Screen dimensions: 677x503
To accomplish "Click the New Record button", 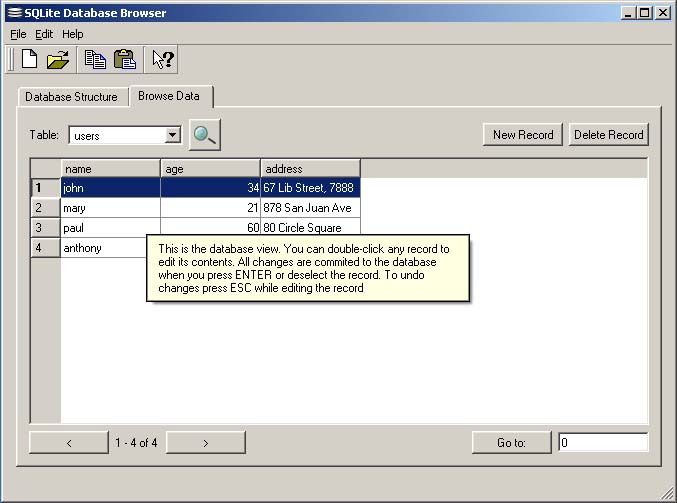I will (x=523, y=135).
